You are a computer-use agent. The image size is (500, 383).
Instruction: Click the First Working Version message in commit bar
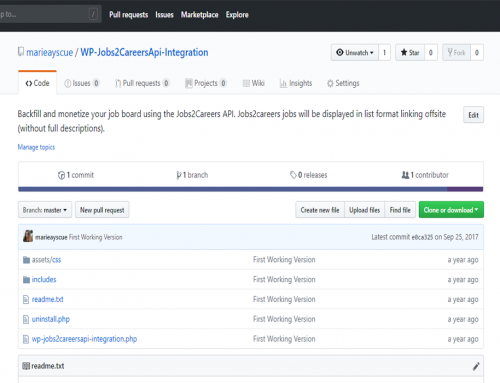point(96,237)
